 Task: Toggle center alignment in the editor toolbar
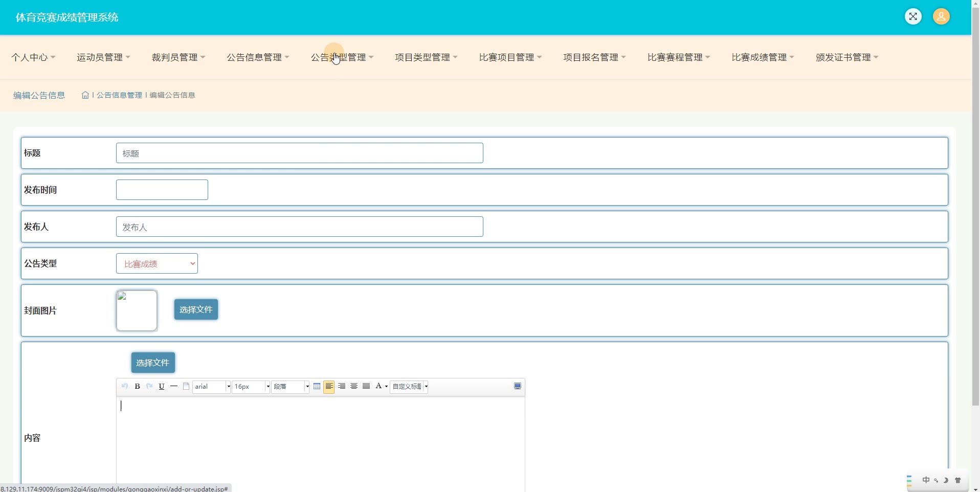pyautogui.click(x=354, y=386)
